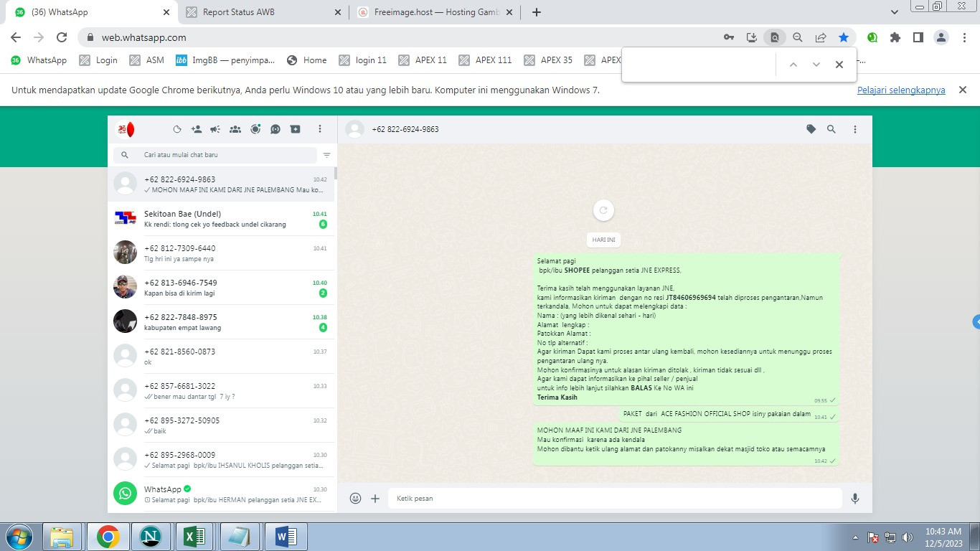
Task: Open the Chrome profile avatar
Action: pos(941,37)
